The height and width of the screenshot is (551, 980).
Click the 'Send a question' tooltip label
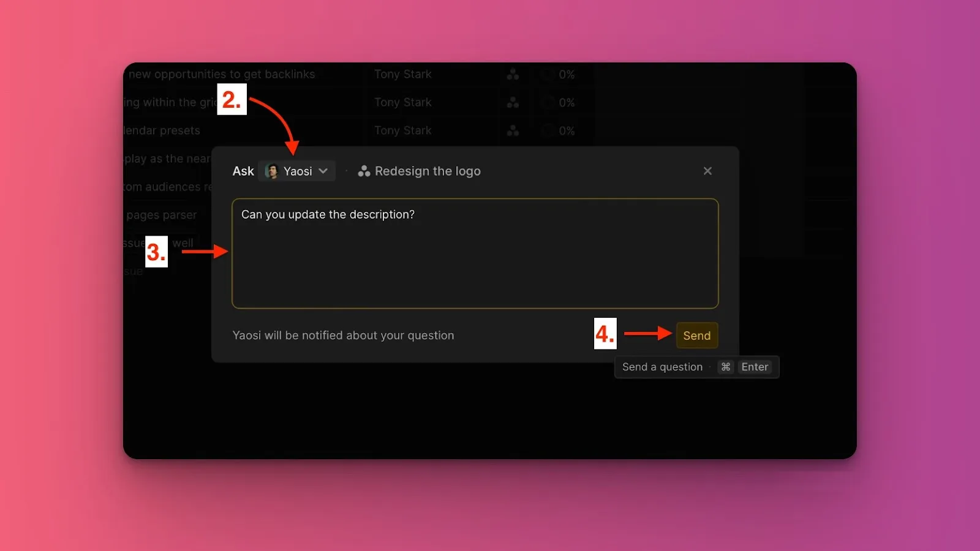pyautogui.click(x=662, y=367)
